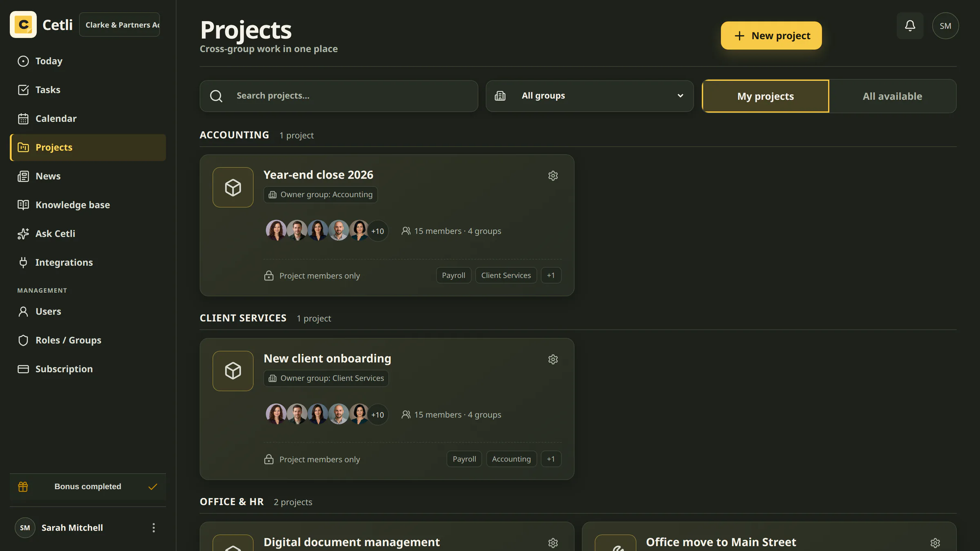The image size is (980, 551).
Task: Click the Client Services tag on Year-end close card
Action: coord(506,275)
